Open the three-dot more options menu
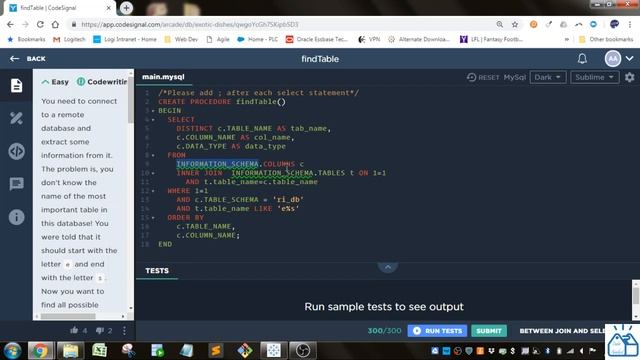The height and width of the screenshot is (360, 640). pos(124,330)
